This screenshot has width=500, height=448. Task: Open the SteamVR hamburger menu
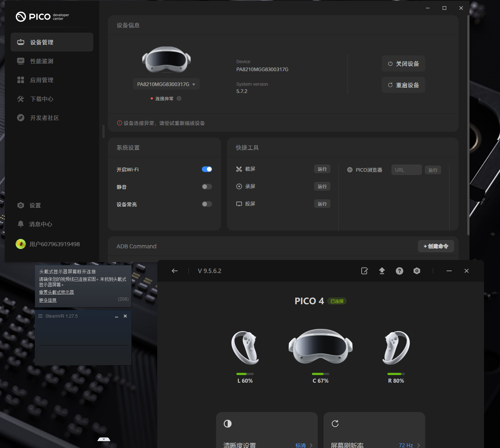[x=40, y=316]
